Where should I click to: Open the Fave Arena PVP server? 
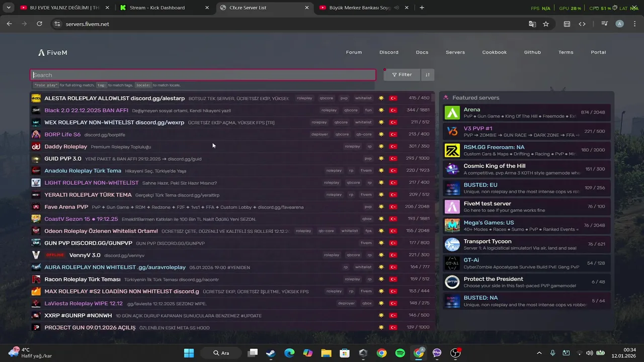[x=232, y=207]
